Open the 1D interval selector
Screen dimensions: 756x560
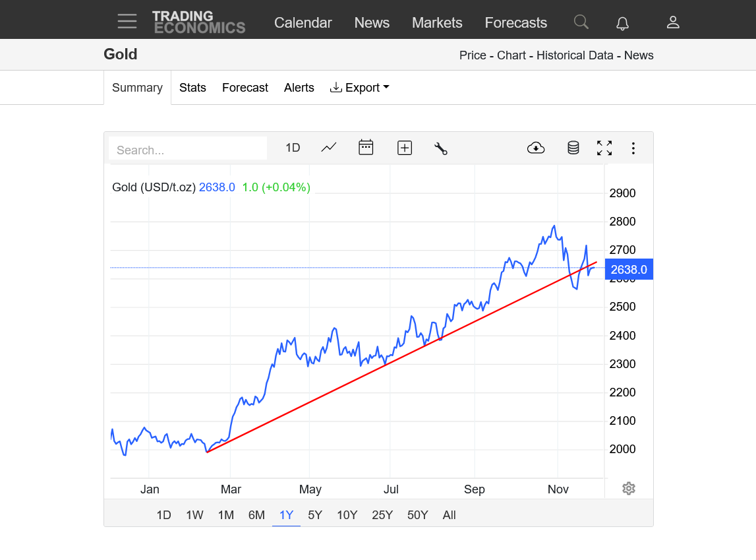click(x=293, y=148)
